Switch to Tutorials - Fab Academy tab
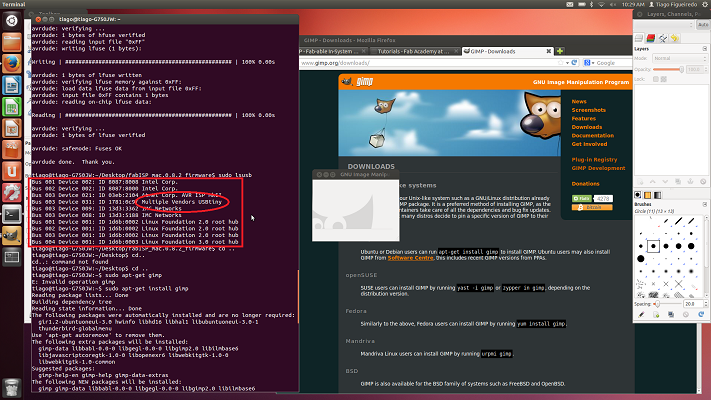 [413, 51]
